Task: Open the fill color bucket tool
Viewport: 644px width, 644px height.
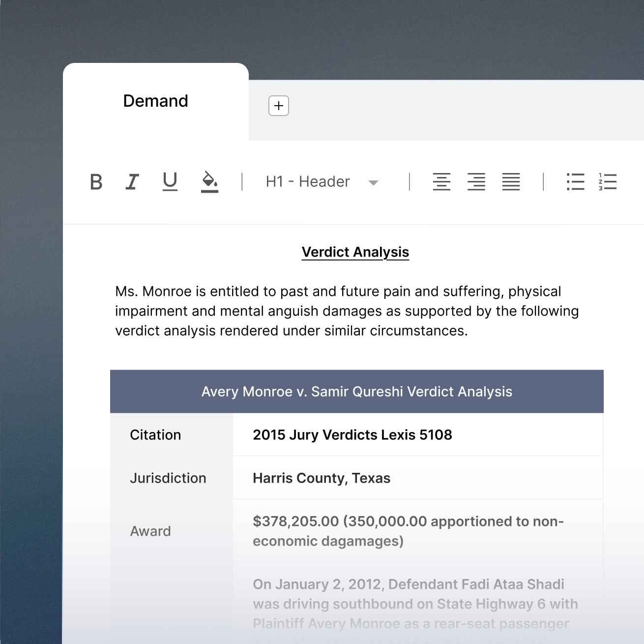Action: [x=209, y=181]
